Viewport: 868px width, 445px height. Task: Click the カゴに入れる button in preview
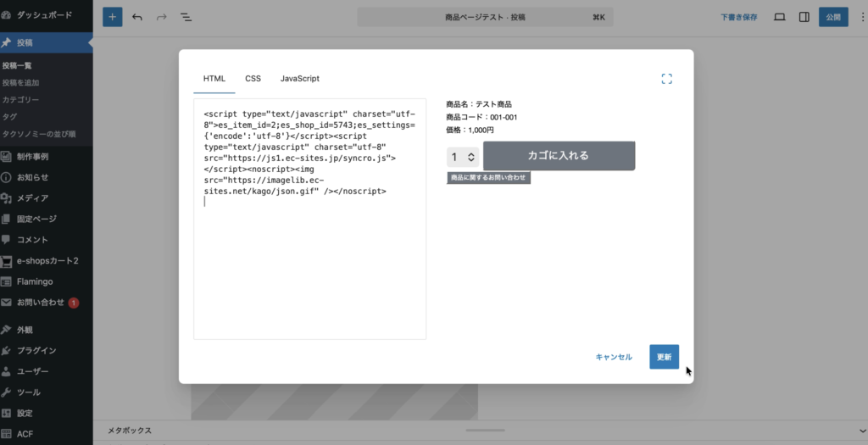[x=559, y=155]
